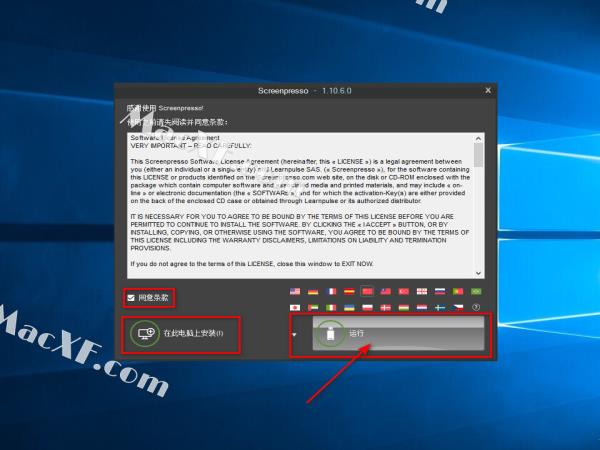Click the "This Screenpresso Software License Agreement" paragraph
This screenshot has width=600, height=450.
click(300, 181)
